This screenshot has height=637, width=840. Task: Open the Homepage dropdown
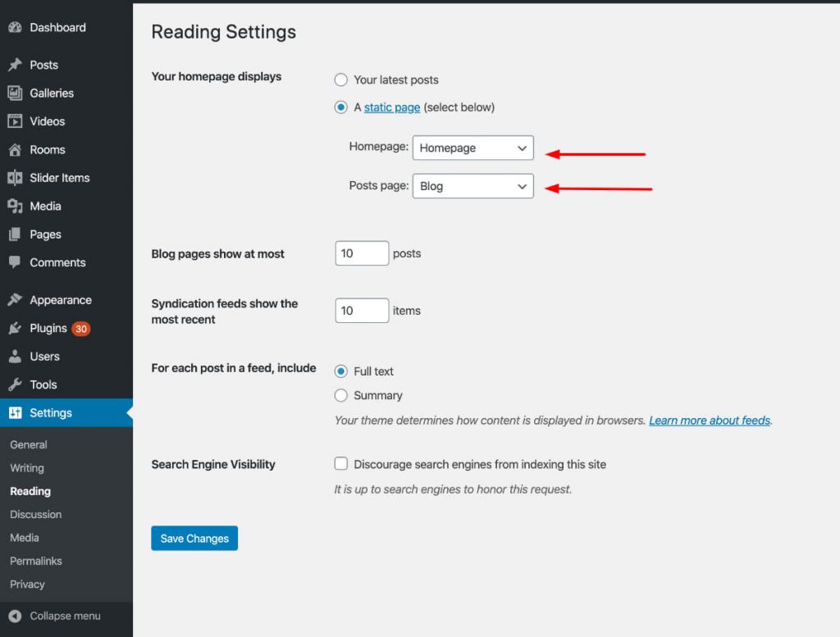pos(472,148)
